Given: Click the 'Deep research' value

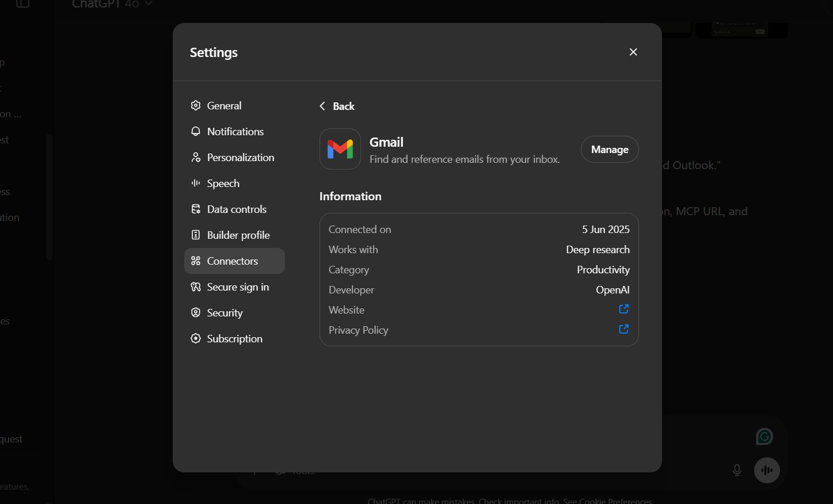Looking at the screenshot, I should click(598, 250).
